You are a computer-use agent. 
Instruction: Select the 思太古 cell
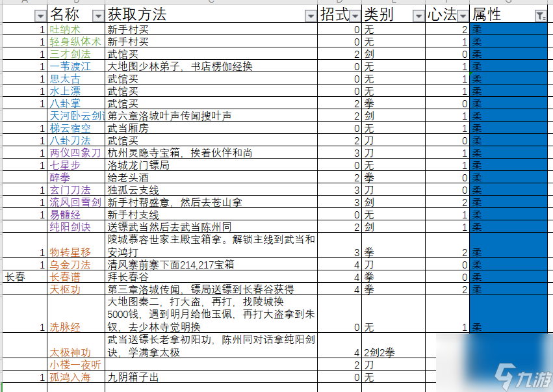point(76,79)
